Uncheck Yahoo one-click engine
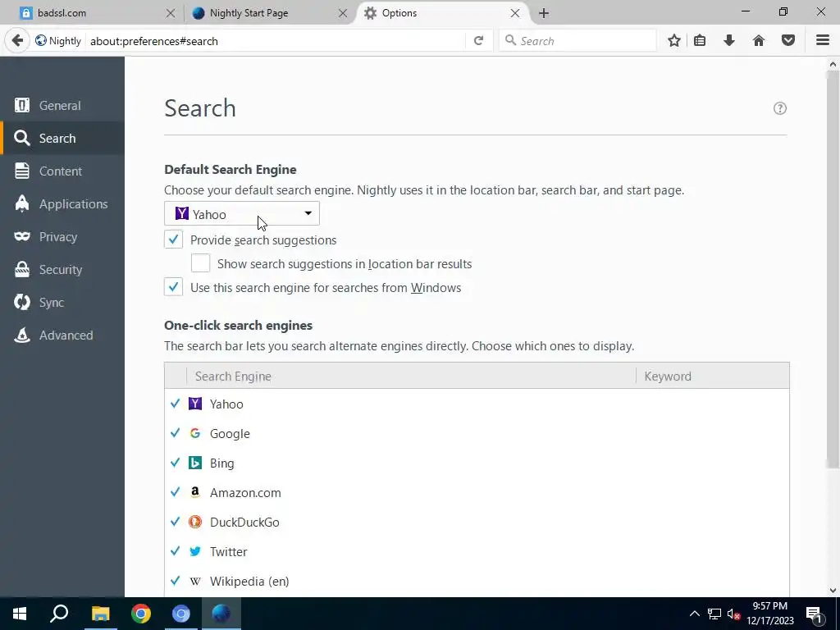 coord(176,404)
